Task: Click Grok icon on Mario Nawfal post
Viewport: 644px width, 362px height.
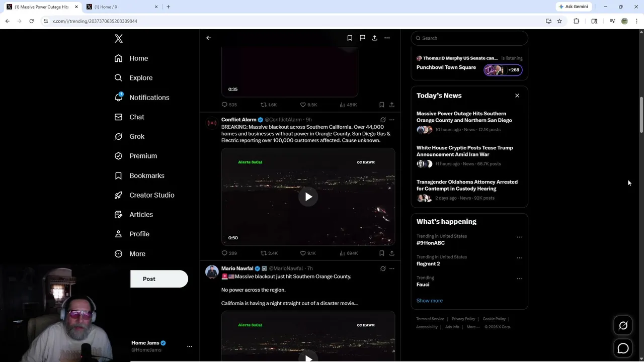Action: point(383,268)
